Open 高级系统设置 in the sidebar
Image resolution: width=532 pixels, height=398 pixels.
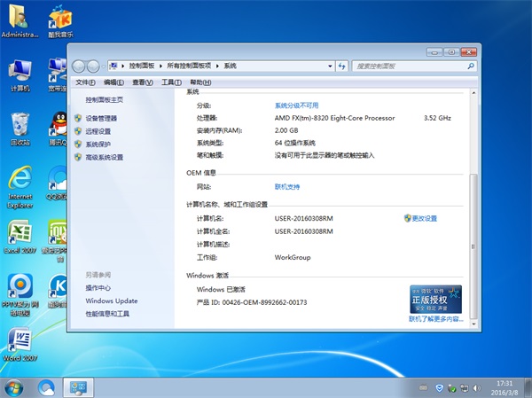click(x=104, y=157)
